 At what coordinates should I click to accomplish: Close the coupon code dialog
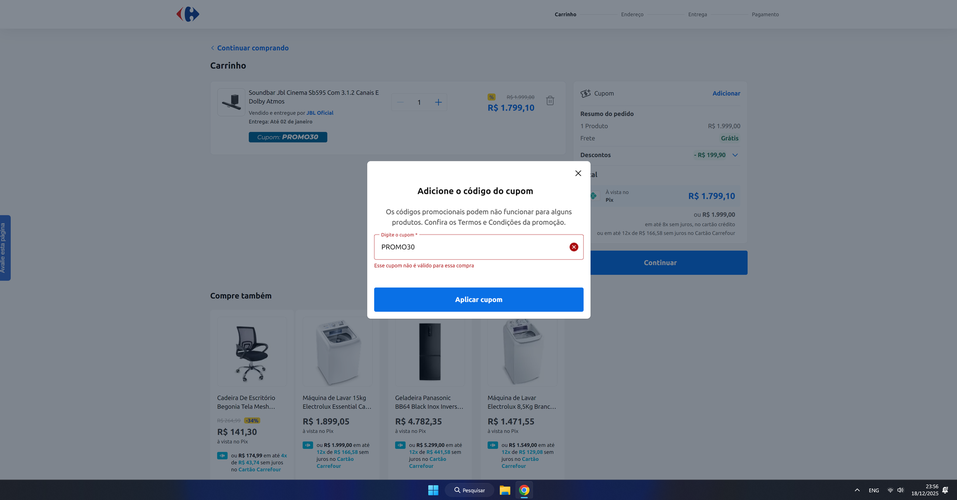point(578,173)
